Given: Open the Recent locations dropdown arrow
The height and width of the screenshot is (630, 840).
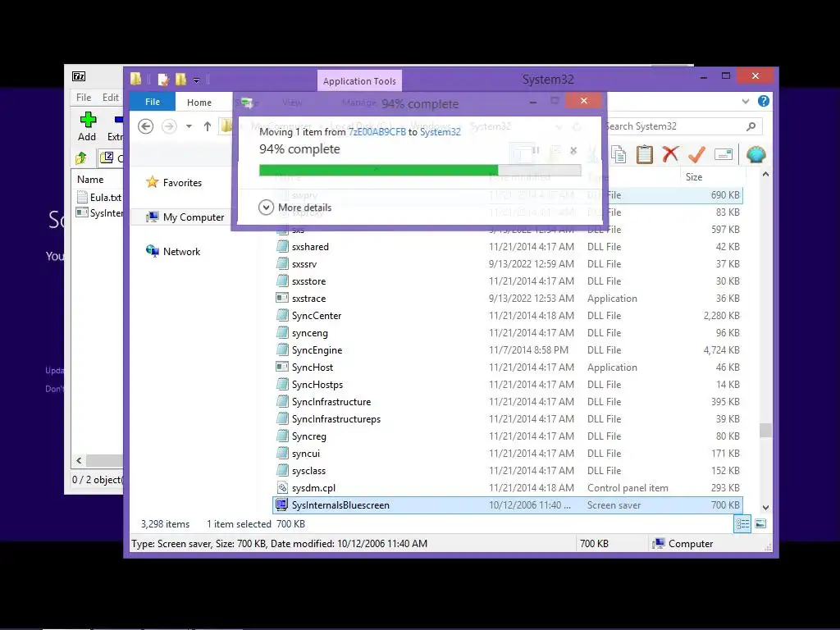Looking at the screenshot, I should [x=189, y=126].
